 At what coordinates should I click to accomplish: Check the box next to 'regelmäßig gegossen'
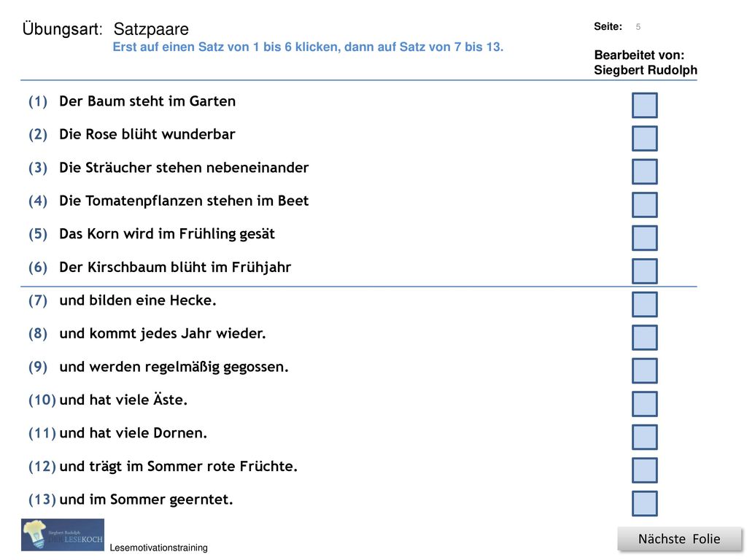645,370
